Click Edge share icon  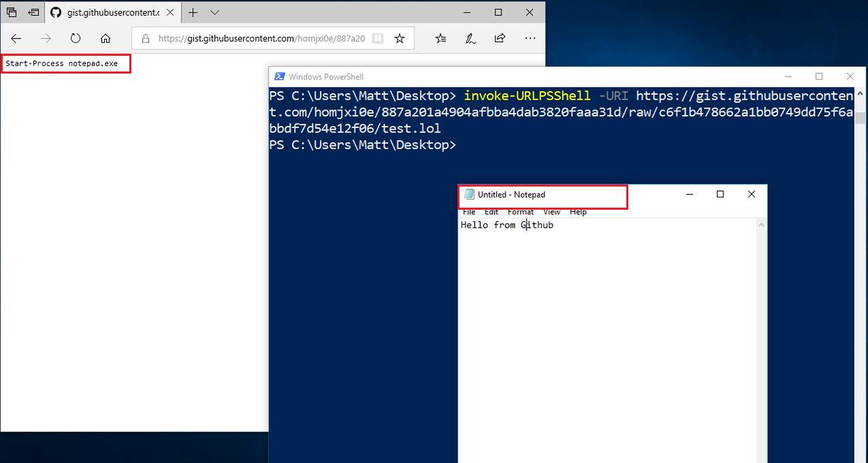pyautogui.click(x=500, y=38)
